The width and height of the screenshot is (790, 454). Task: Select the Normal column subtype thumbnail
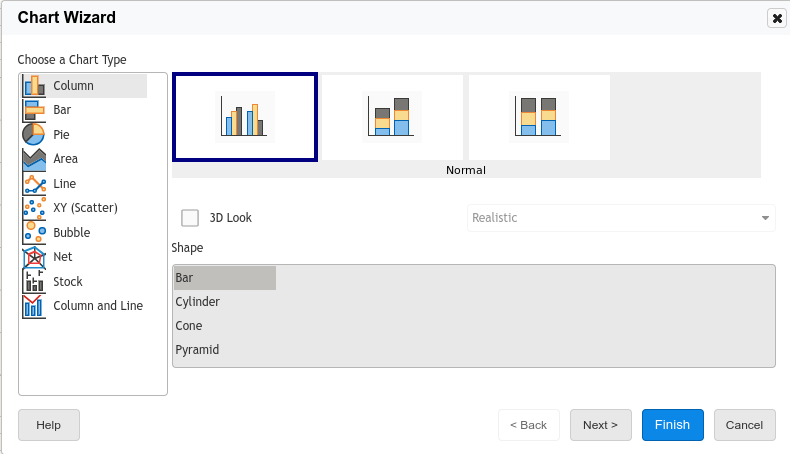[x=245, y=117]
